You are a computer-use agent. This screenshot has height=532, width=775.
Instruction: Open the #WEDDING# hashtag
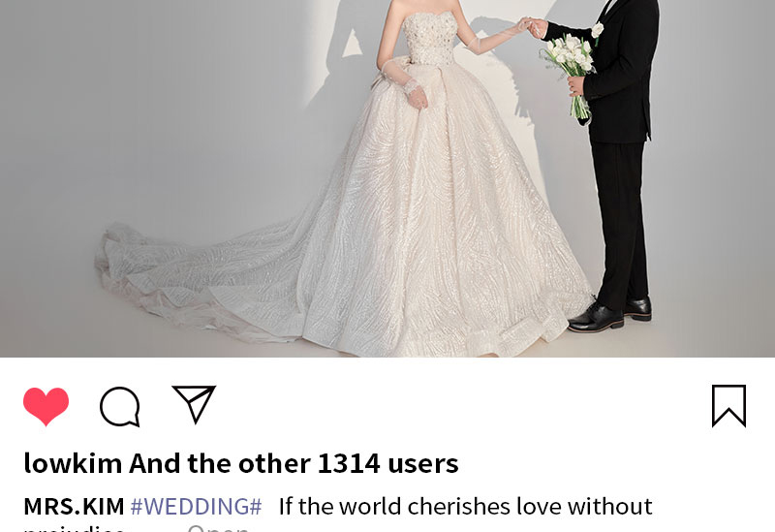pyautogui.click(x=196, y=507)
